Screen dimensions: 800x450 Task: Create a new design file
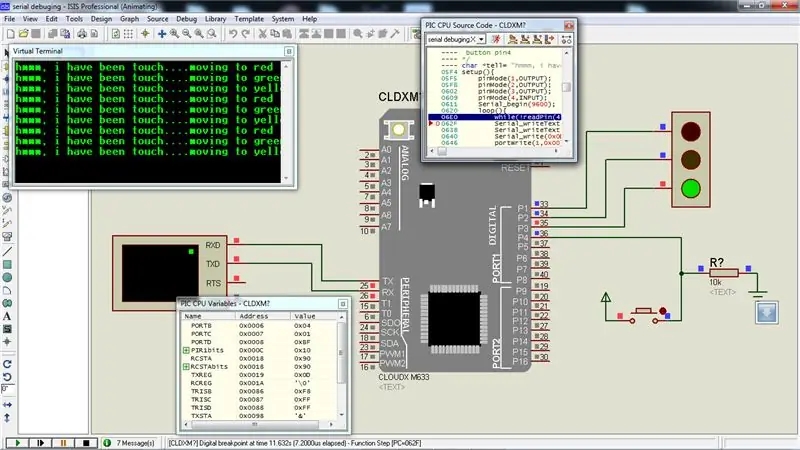click(11, 34)
